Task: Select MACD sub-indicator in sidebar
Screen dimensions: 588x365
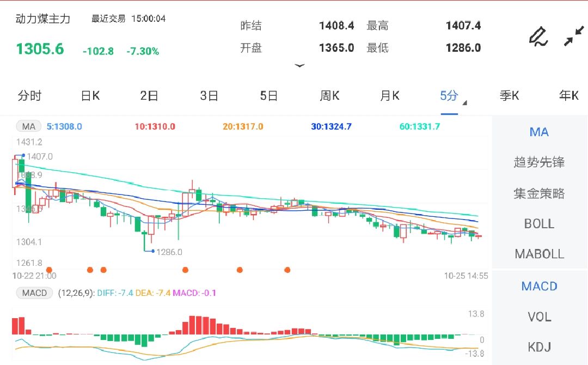Action: tap(539, 286)
